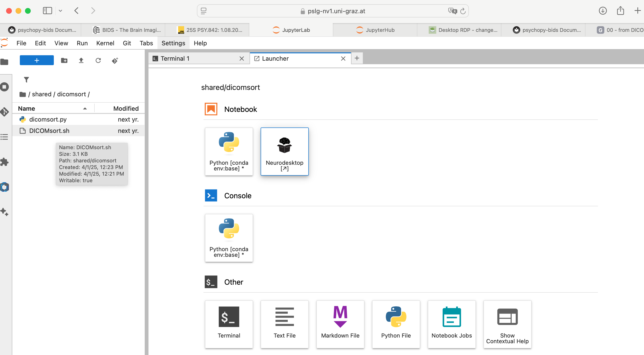Open the table of contents sidebar
The image size is (644, 355).
(4, 137)
